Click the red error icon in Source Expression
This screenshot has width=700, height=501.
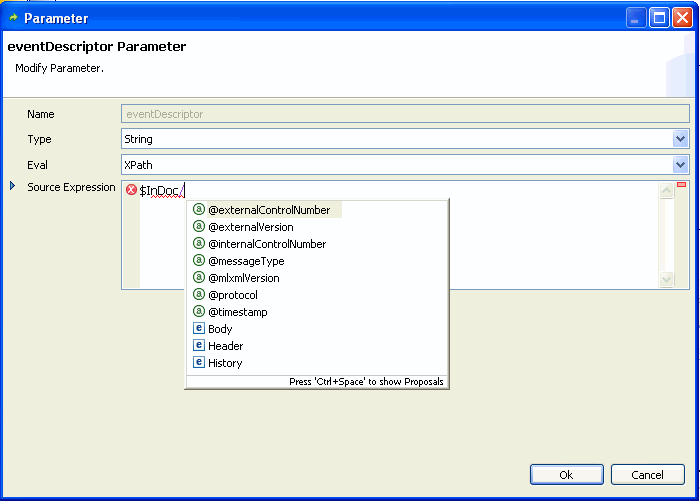pyautogui.click(x=131, y=190)
